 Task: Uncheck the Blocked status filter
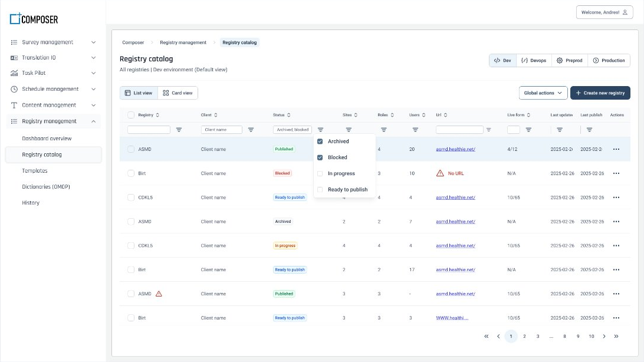[x=320, y=157]
